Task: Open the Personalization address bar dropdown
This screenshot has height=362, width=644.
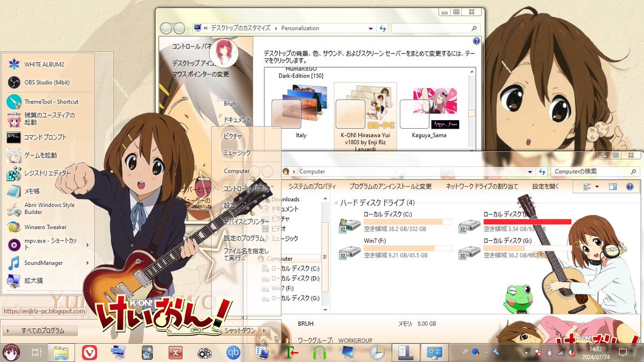Action: (371, 28)
